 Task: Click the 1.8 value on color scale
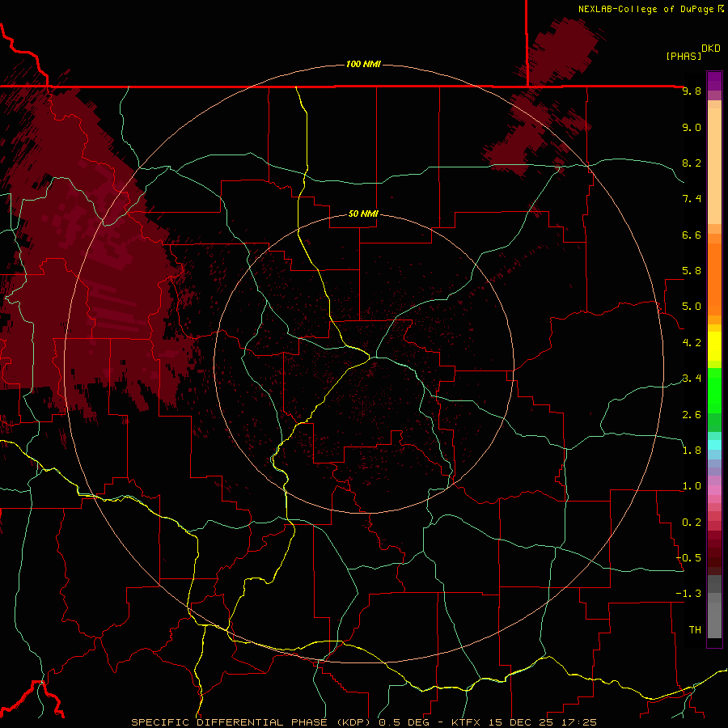click(692, 450)
